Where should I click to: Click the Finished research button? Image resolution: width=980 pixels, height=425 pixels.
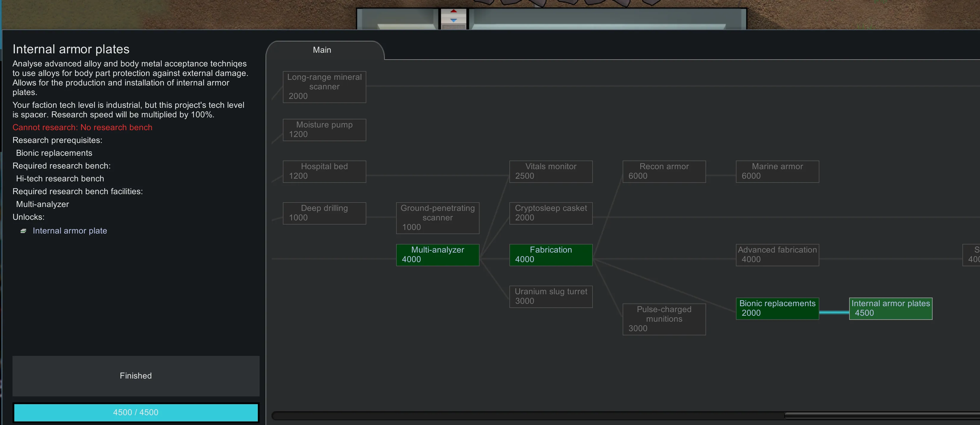coord(136,376)
